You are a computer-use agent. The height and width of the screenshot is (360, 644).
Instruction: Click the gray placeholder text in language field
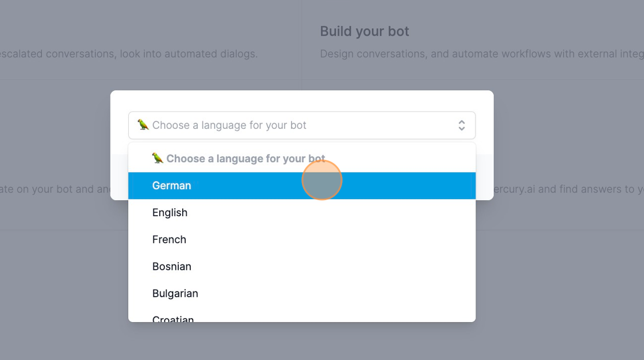[229, 125]
